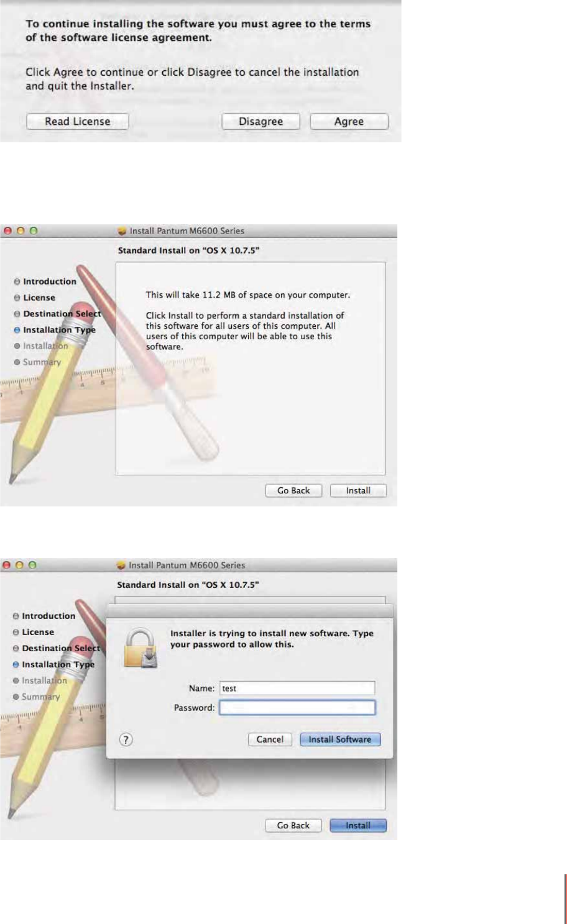The width and height of the screenshot is (567, 924).
Task: Click the Read License button
Action: (x=78, y=121)
